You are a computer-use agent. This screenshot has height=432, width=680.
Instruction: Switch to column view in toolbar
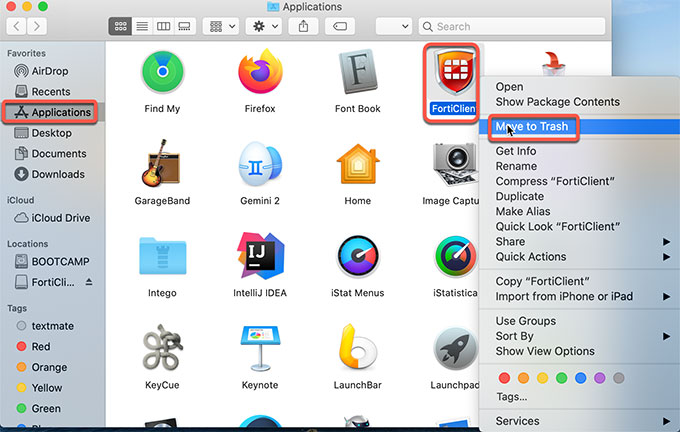pyautogui.click(x=163, y=26)
